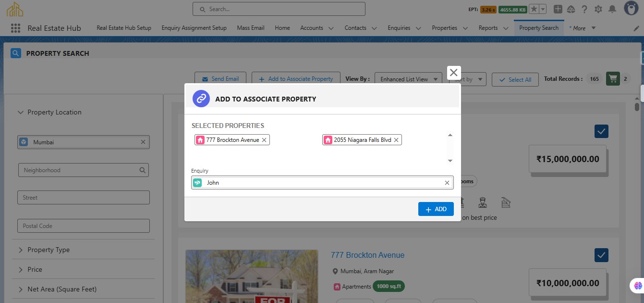644x303 pixels.
Task: Open the notifications bell
Action: pyautogui.click(x=612, y=9)
